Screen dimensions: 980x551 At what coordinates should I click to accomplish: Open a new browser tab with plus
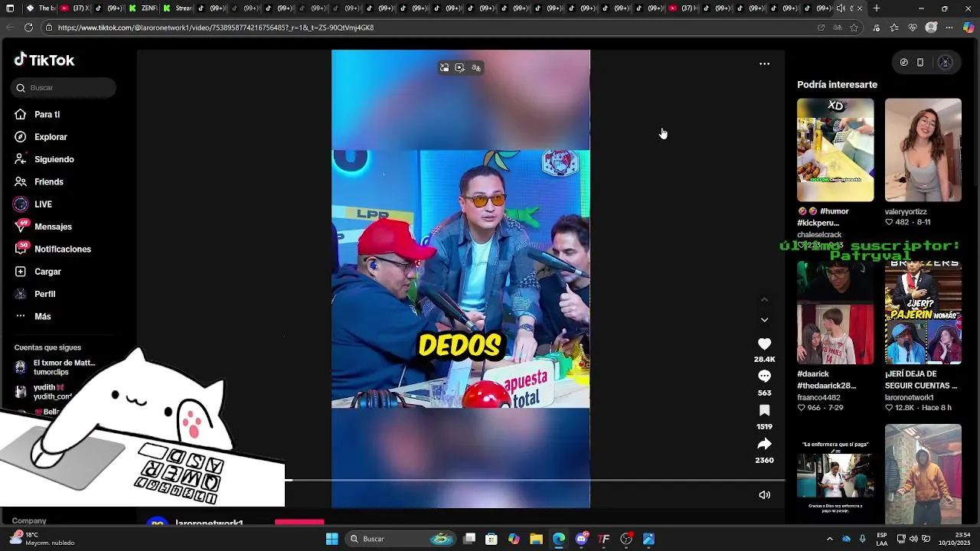(x=877, y=8)
